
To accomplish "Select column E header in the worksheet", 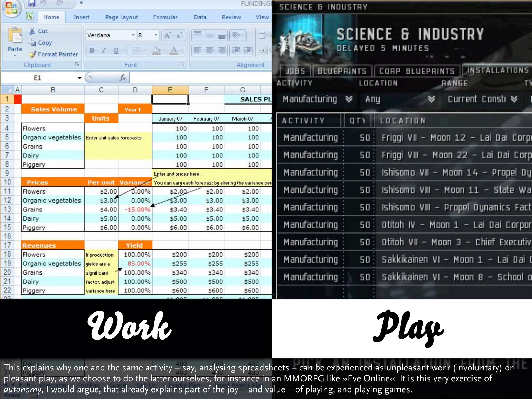I will (x=170, y=90).
